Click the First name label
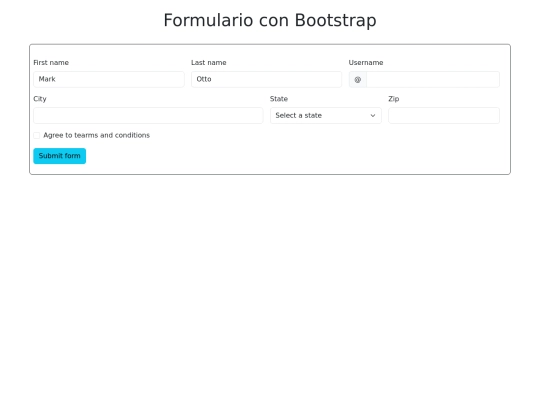Screen dimensions: 540x405 coord(51,63)
